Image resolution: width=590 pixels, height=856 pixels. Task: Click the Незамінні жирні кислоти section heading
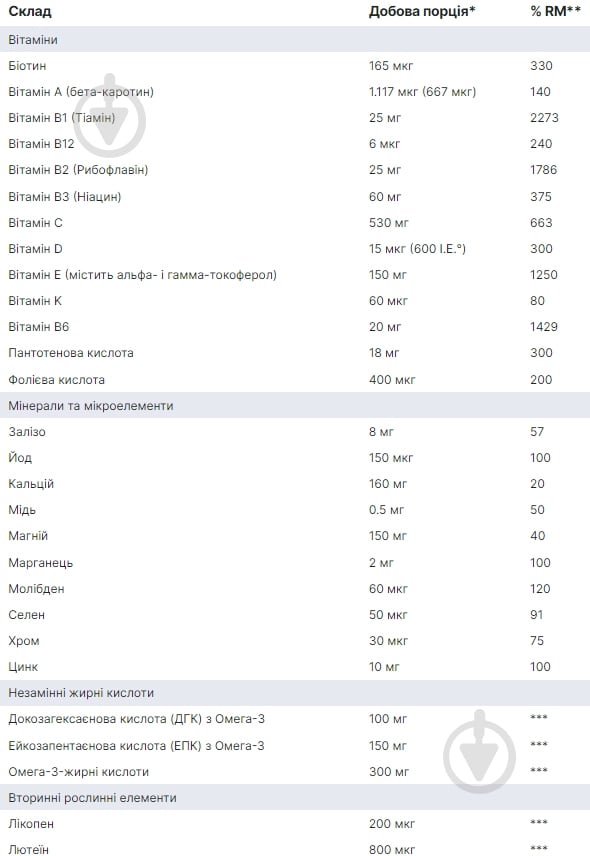point(81,693)
